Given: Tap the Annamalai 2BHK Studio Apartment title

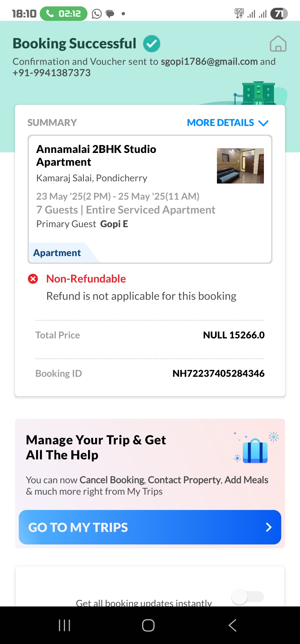Looking at the screenshot, I should point(96,155).
